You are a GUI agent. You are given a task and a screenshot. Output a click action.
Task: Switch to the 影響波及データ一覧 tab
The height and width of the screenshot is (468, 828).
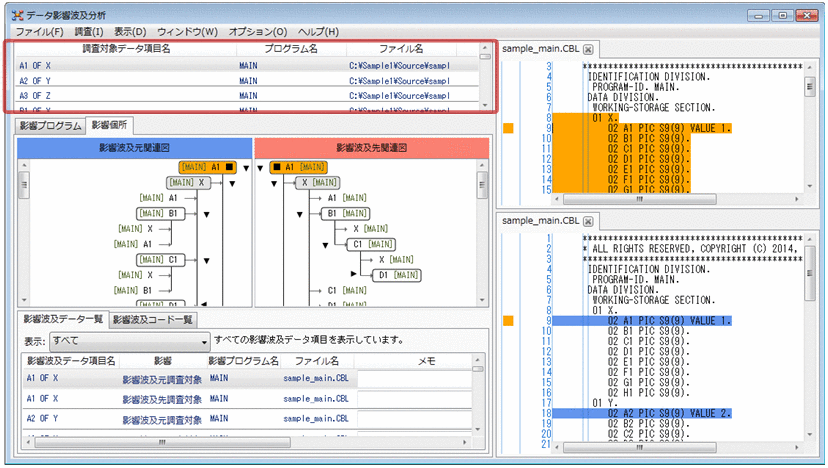pyautogui.click(x=63, y=319)
